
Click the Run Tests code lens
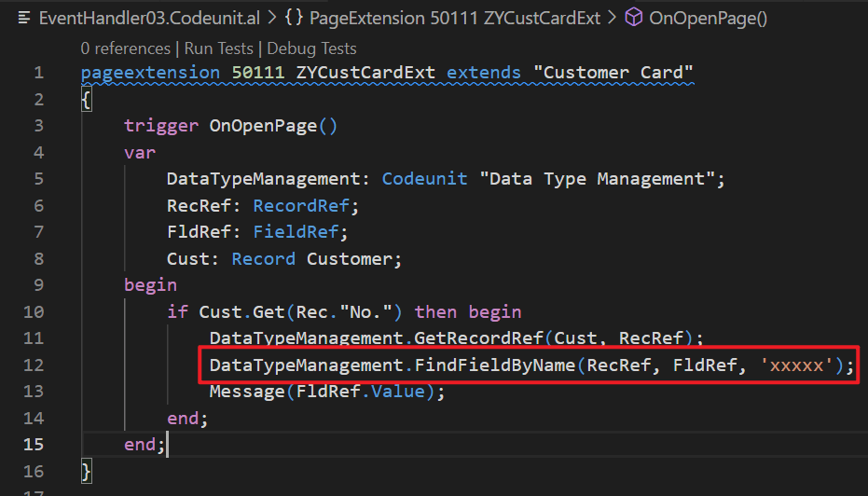coord(219,48)
